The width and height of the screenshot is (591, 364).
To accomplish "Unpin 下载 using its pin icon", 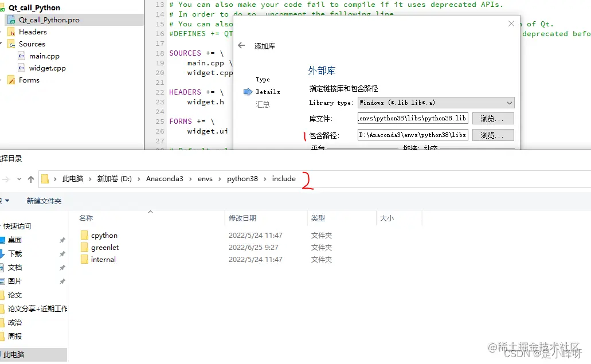I will click(62, 254).
